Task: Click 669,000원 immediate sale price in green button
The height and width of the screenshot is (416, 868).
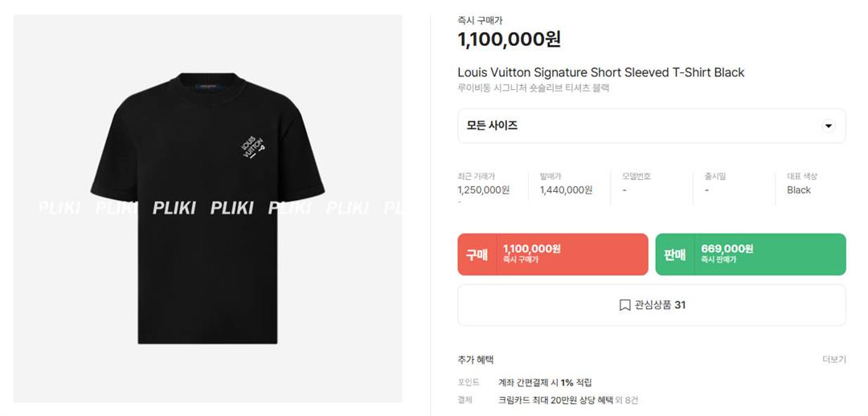Action: 727,249
